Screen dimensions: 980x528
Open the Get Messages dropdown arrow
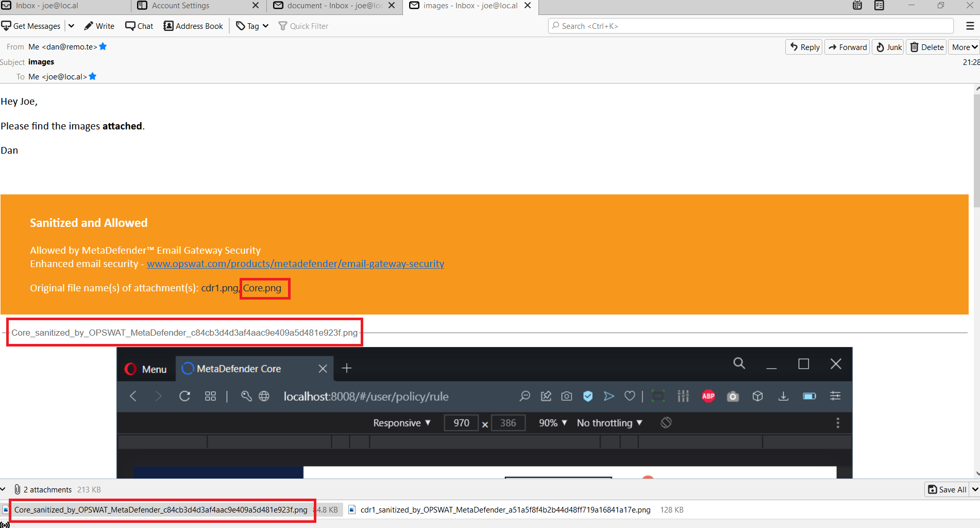(x=71, y=26)
